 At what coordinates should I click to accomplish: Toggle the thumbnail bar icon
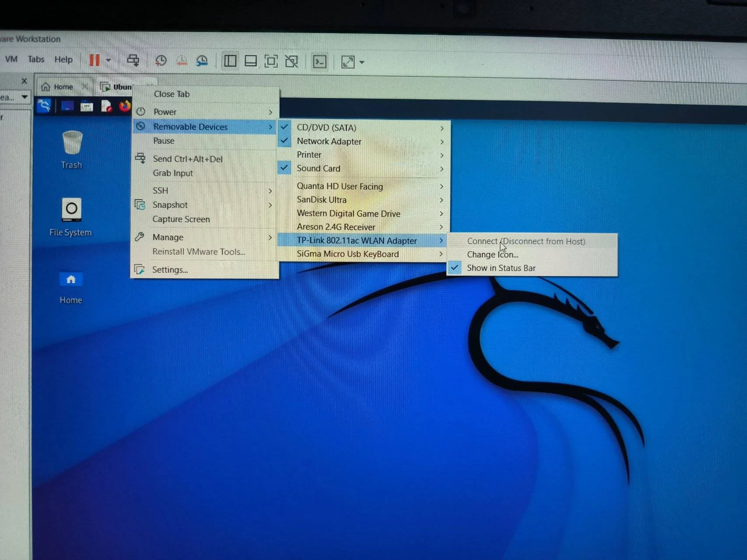(x=251, y=61)
